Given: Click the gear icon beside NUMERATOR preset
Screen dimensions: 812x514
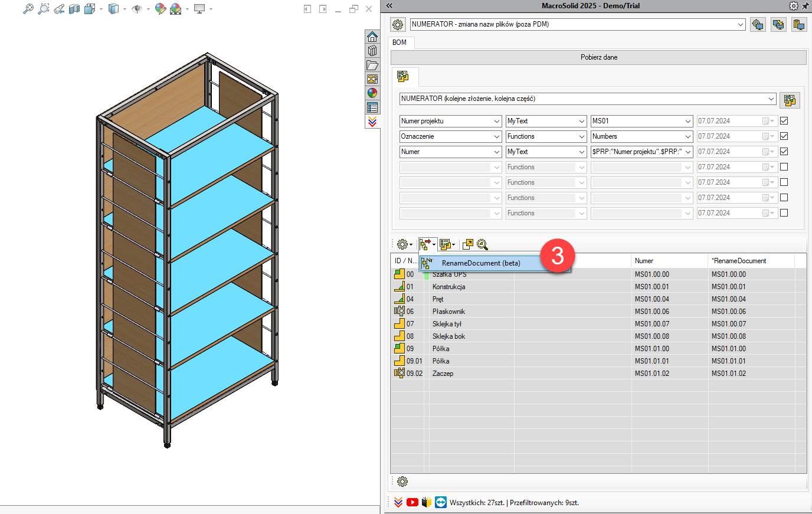Looking at the screenshot, I should pyautogui.click(x=398, y=25).
